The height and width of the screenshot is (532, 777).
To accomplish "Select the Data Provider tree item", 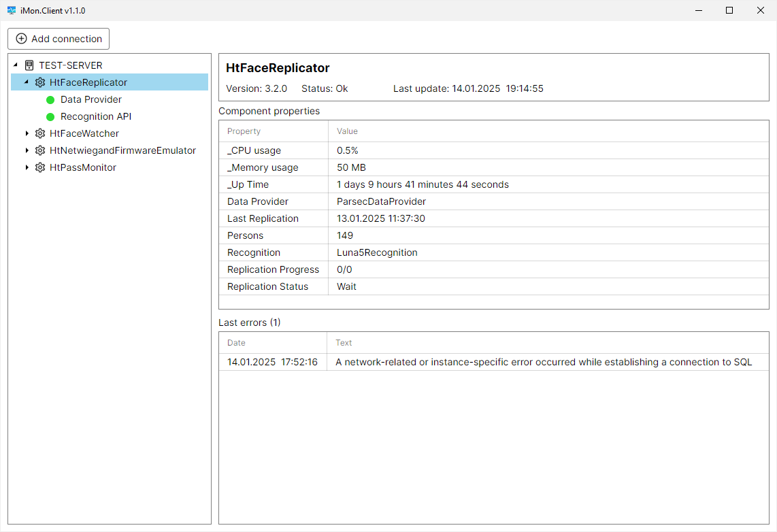I will 91,99.
